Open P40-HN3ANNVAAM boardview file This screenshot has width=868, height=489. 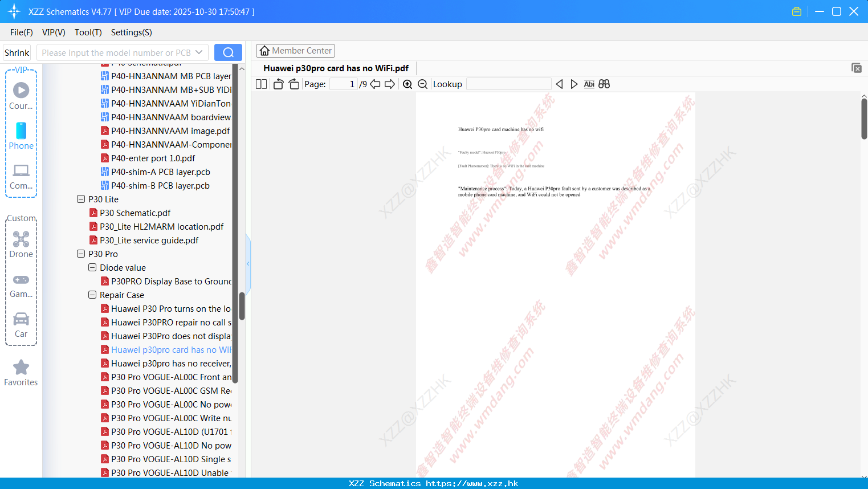pos(166,117)
